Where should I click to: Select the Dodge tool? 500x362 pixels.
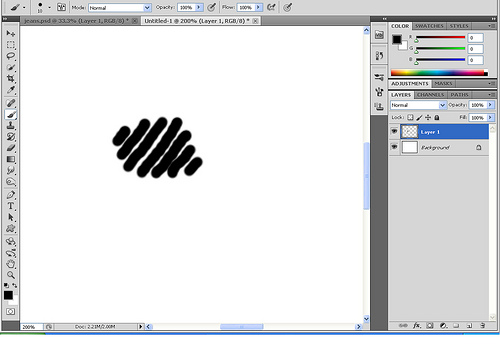pos(11,182)
